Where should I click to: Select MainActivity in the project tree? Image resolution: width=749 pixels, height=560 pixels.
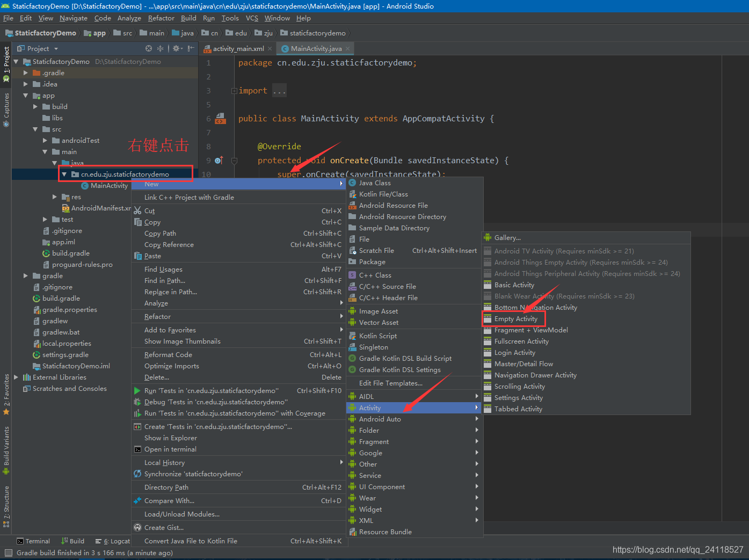point(105,186)
